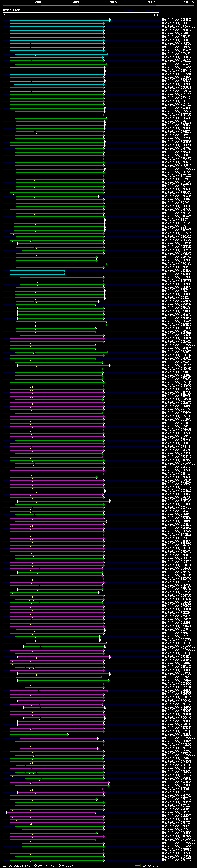The height and width of the screenshot is (868, 197).
Task: Select hit label UniRef100_Q2MJ11
Action: pos(177,365)
